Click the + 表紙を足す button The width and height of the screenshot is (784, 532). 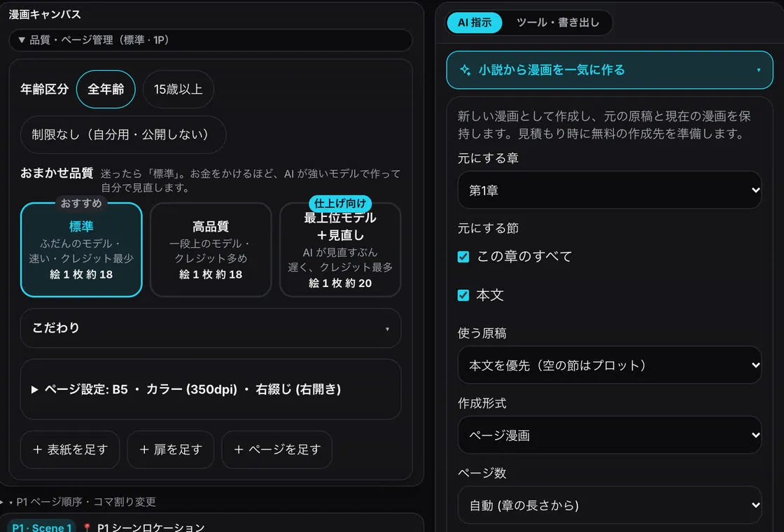[x=70, y=449]
